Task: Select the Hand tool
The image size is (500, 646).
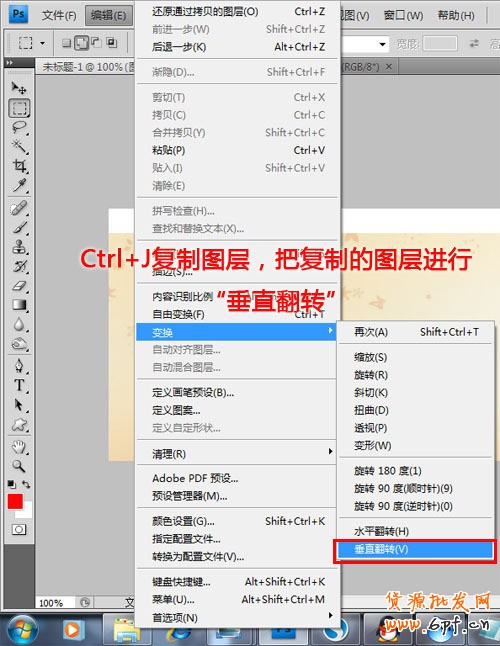Action: 19,446
